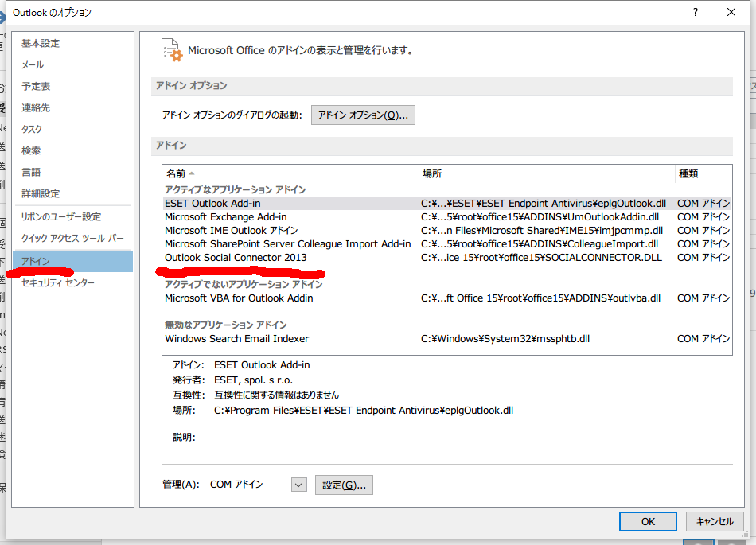Click the SOCIALCONNECTOR.DLL location cell
756x545 pixels.
click(541, 257)
